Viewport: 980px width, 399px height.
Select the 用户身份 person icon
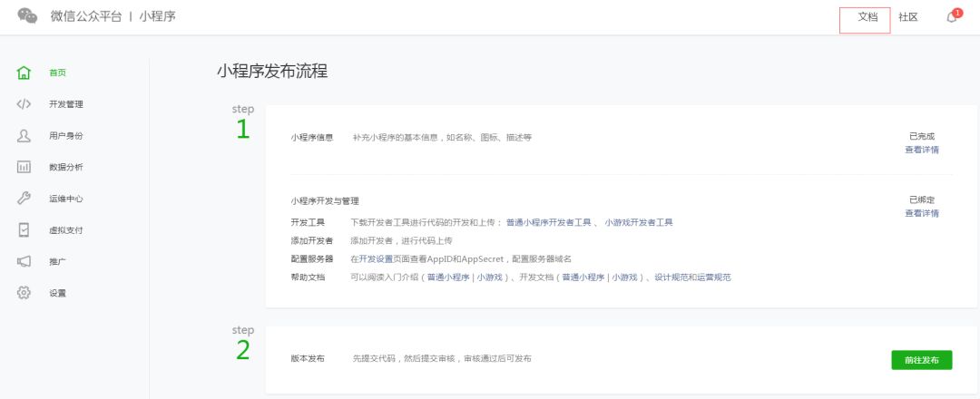(x=24, y=135)
